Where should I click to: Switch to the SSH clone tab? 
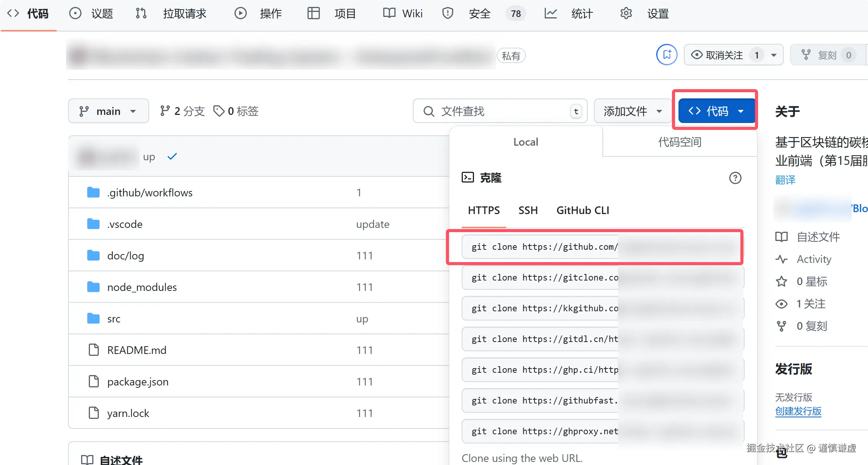[x=528, y=210]
